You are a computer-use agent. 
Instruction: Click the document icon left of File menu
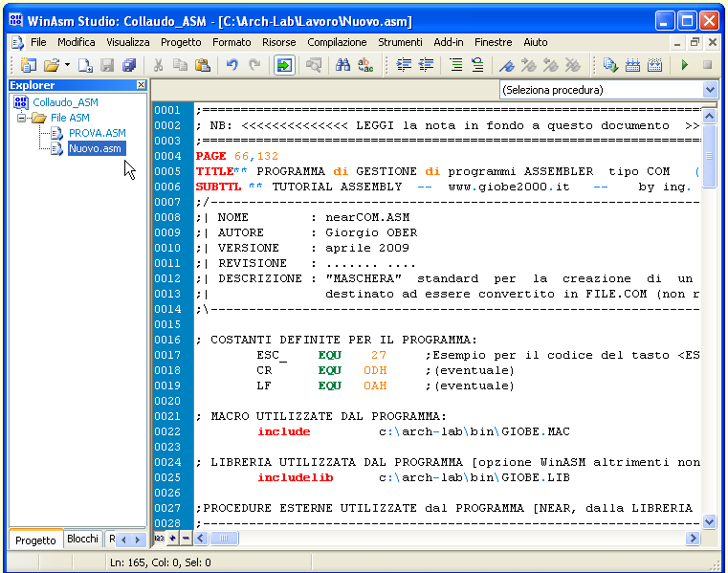[17, 42]
